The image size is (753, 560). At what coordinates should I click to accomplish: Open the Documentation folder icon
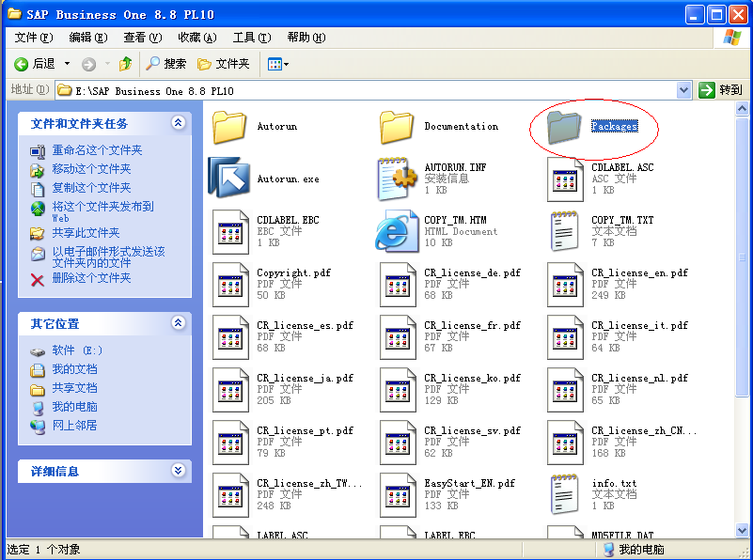396,127
